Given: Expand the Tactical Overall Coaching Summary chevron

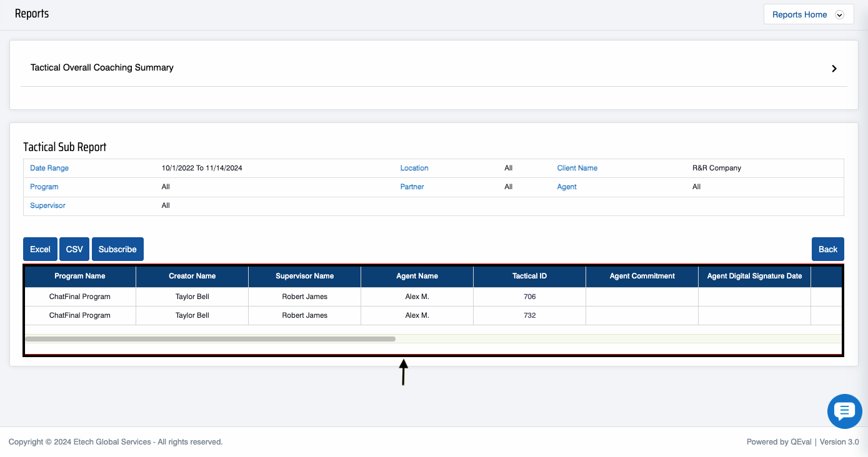Looking at the screenshot, I should click(x=834, y=69).
